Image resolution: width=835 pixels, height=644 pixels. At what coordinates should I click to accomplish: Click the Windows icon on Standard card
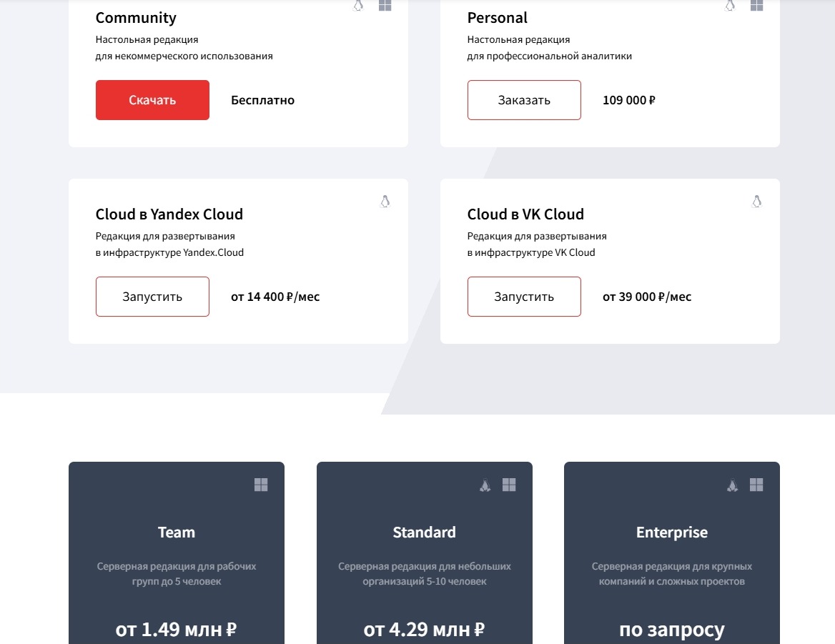[x=509, y=485]
